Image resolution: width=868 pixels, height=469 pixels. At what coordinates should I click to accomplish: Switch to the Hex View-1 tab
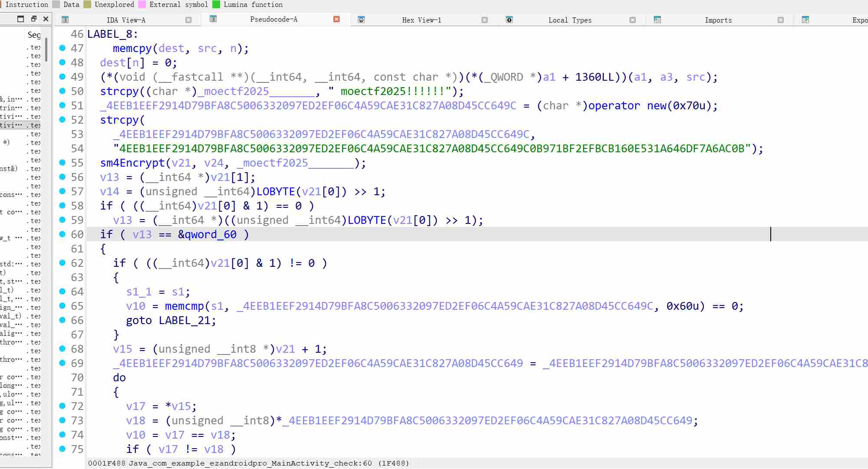[421, 20]
